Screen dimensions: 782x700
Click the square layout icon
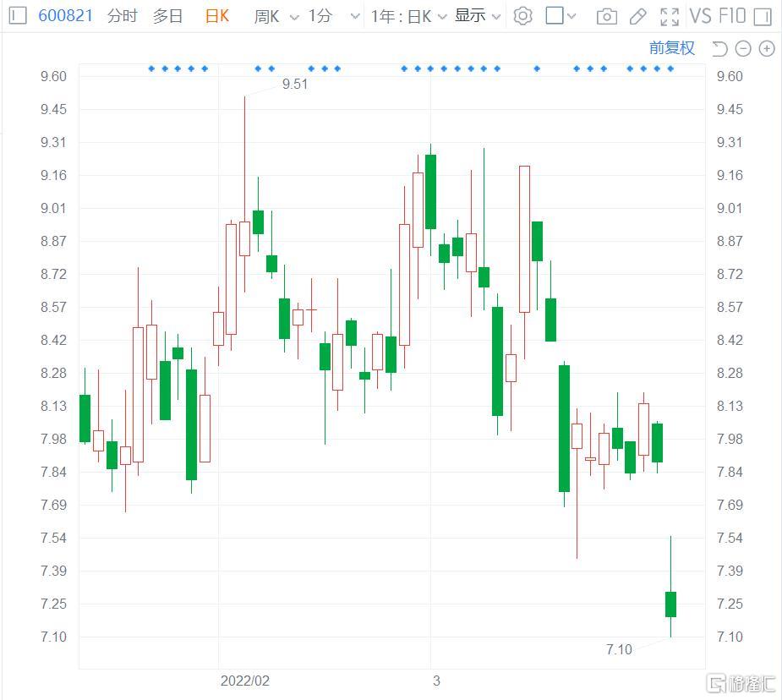pyautogui.click(x=555, y=15)
